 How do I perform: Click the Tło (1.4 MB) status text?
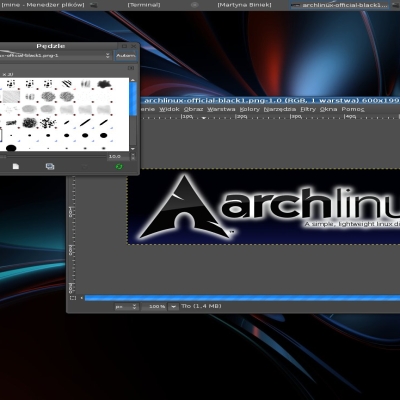coord(201,306)
